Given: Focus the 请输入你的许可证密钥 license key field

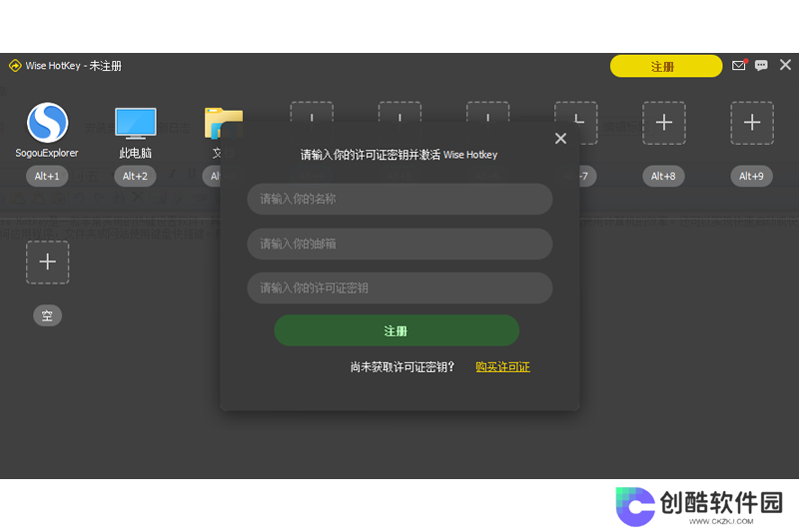Looking at the screenshot, I should [x=400, y=288].
